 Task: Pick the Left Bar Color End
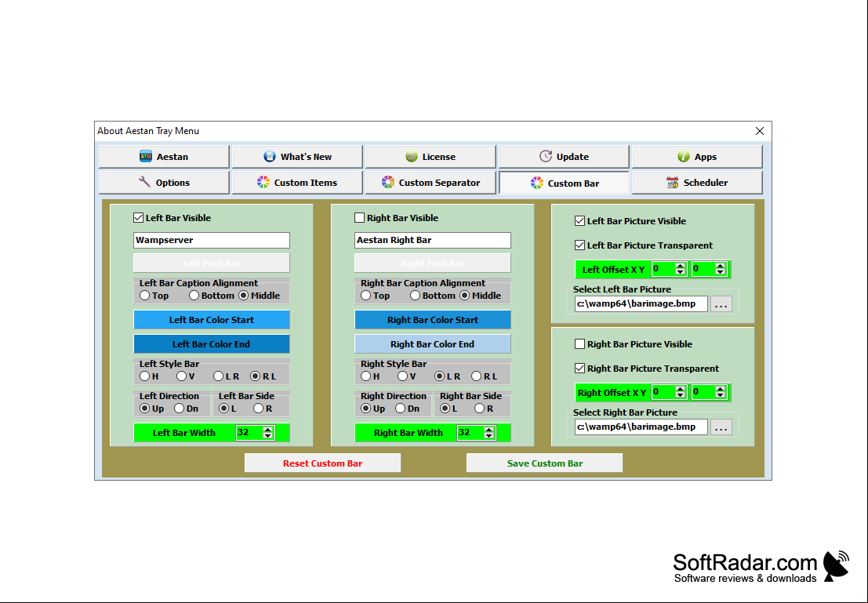point(212,344)
